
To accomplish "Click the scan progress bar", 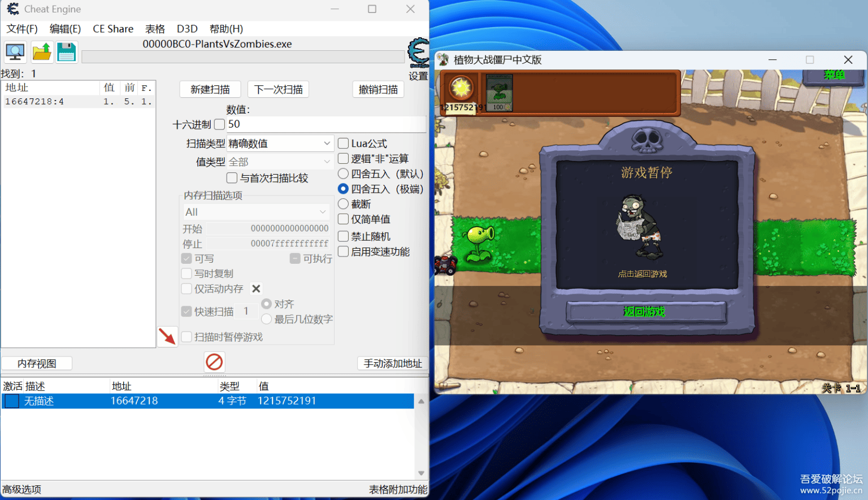I will click(243, 56).
